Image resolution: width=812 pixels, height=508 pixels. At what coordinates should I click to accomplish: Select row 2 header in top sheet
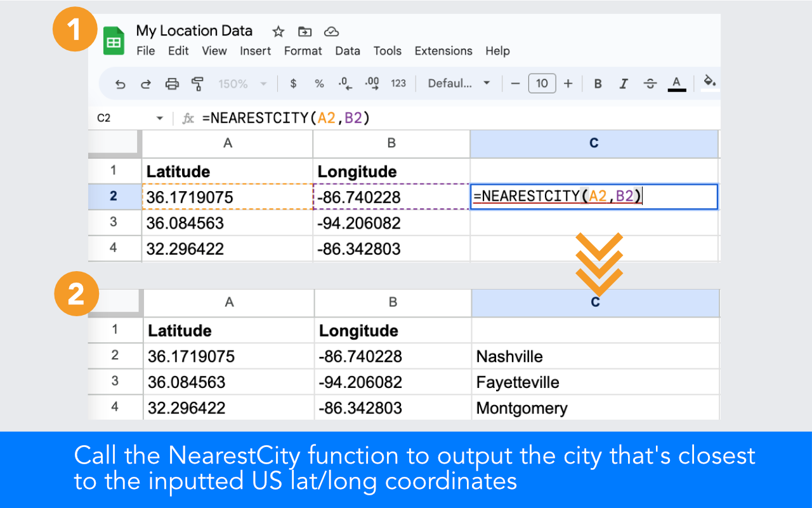click(114, 196)
